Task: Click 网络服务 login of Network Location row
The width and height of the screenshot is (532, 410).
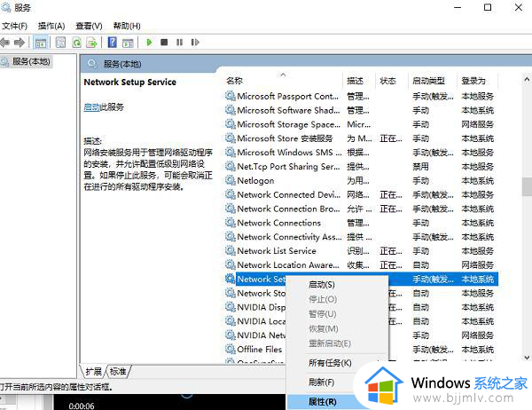Action: point(477,265)
